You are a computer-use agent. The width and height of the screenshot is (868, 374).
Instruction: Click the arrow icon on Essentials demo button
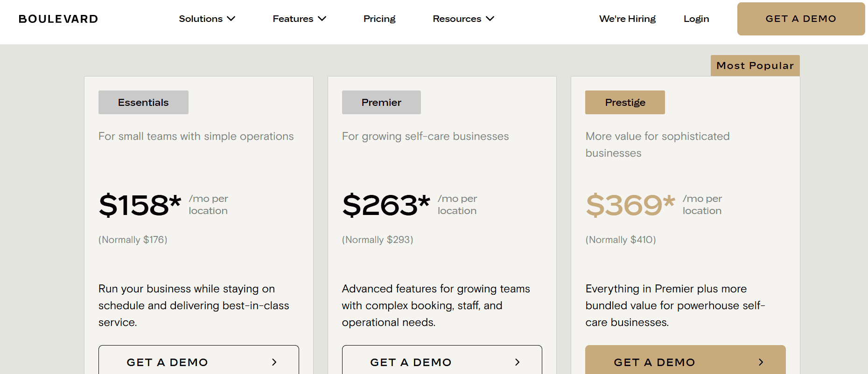tap(275, 362)
